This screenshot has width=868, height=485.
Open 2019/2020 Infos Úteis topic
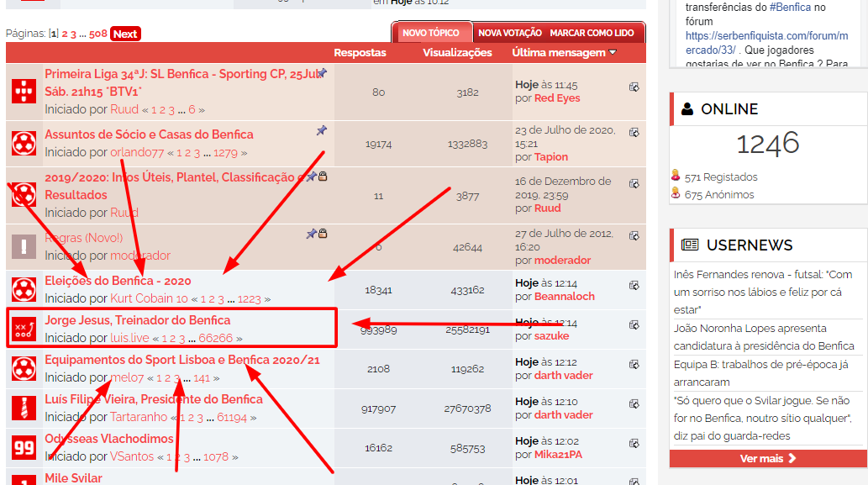pos(174,186)
